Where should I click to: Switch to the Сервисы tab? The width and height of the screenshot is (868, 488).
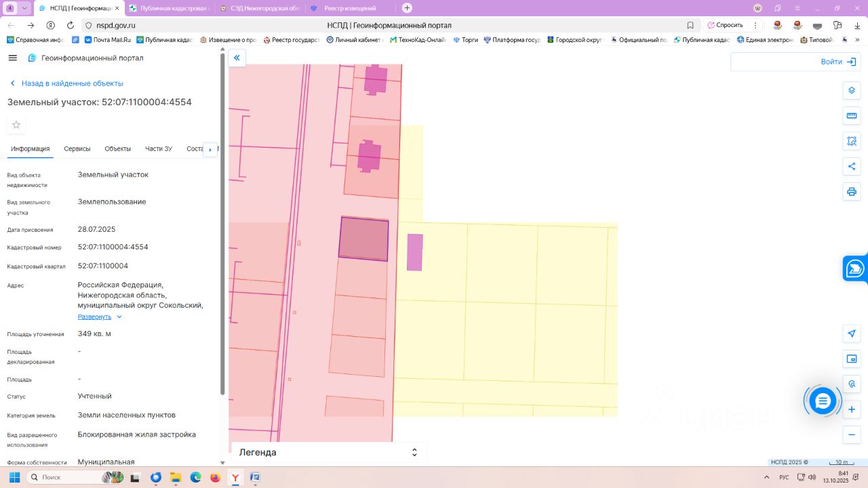pos(77,149)
